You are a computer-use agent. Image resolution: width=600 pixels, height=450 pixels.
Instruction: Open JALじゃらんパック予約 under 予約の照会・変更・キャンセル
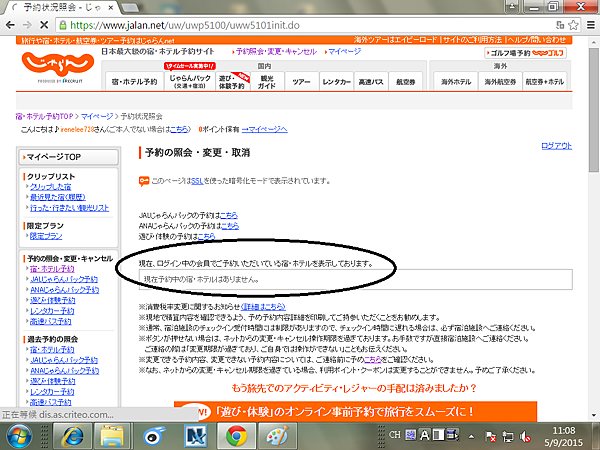pyautogui.click(x=64, y=279)
